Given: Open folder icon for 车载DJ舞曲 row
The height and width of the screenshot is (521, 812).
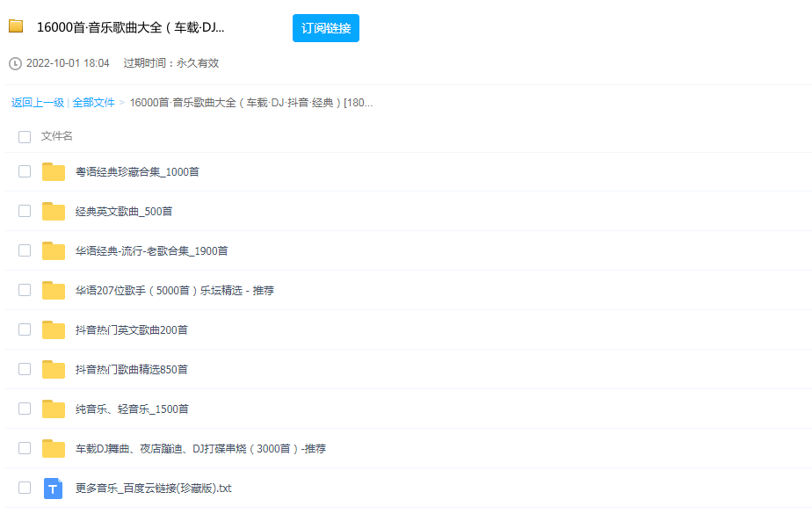Looking at the screenshot, I should click(x=54, y=448).
